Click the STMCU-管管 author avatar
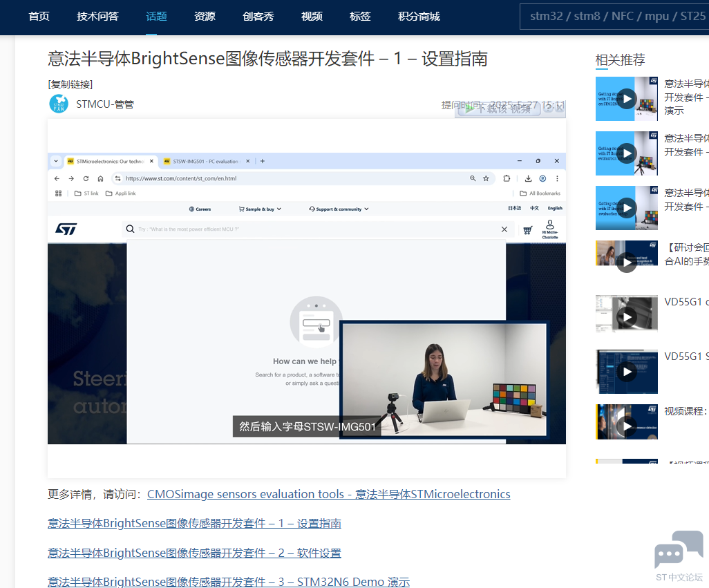The height and width of the screenshot is (588, 709). [x=59, y=104]
